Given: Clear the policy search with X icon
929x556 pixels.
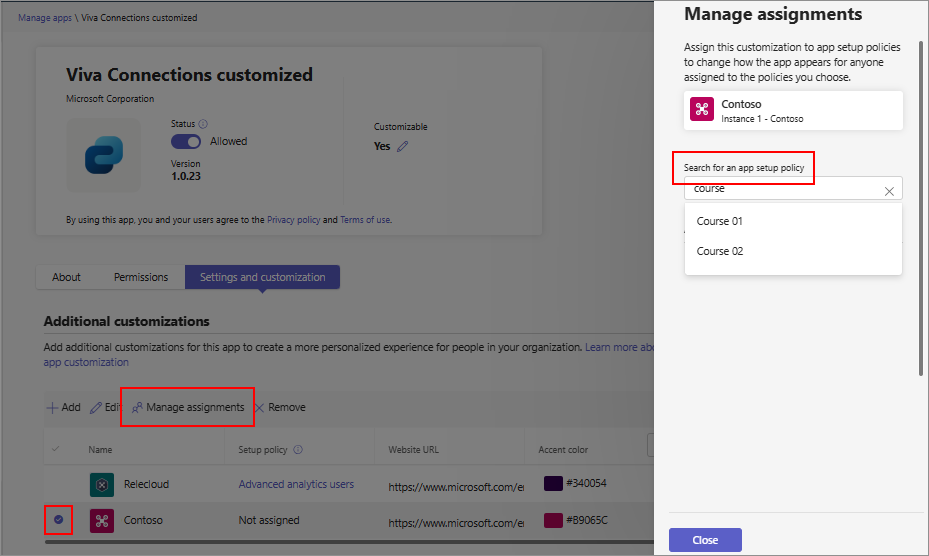Looking at the screenshot, I should pyautogui.click(x=889, y=191).
